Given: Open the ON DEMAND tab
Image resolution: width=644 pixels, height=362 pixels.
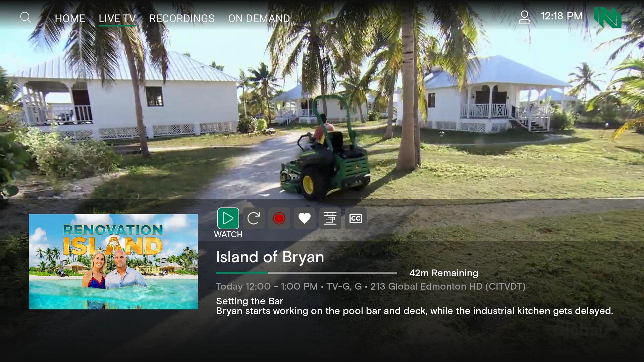Looking at the screenshot, I should click(x=259, y=18).
